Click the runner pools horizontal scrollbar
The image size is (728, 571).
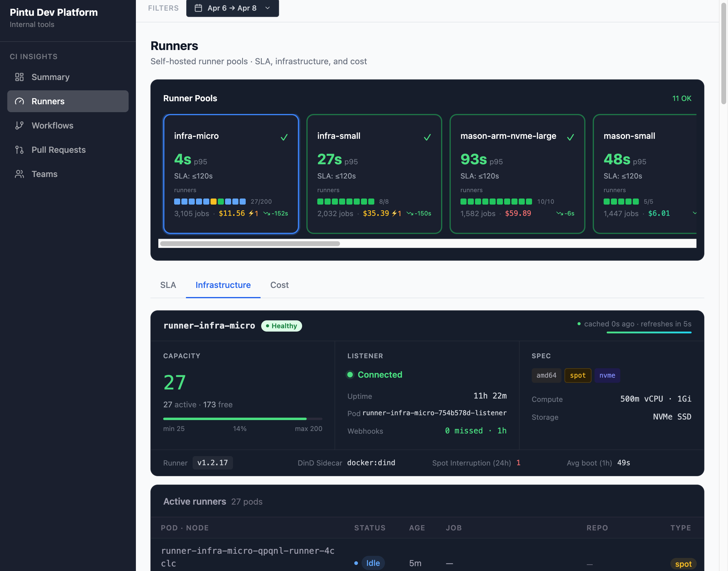coord(250,243)
